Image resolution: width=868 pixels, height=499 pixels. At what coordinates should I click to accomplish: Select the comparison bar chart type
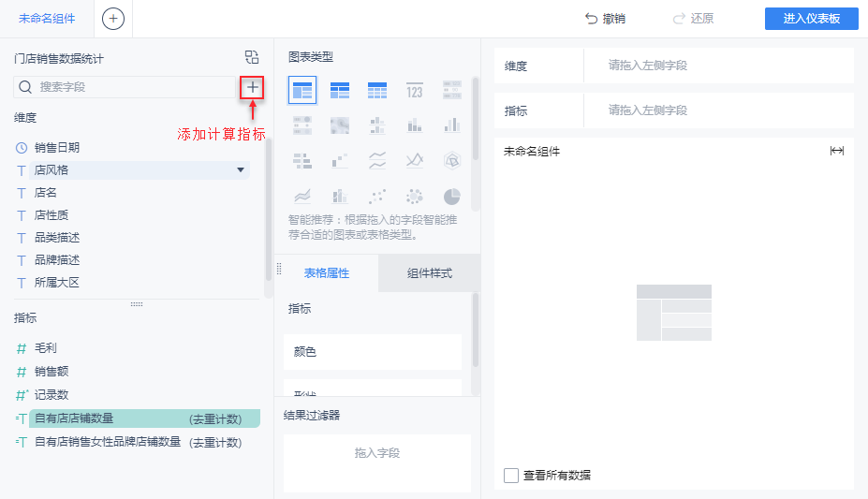coord(302,161)
